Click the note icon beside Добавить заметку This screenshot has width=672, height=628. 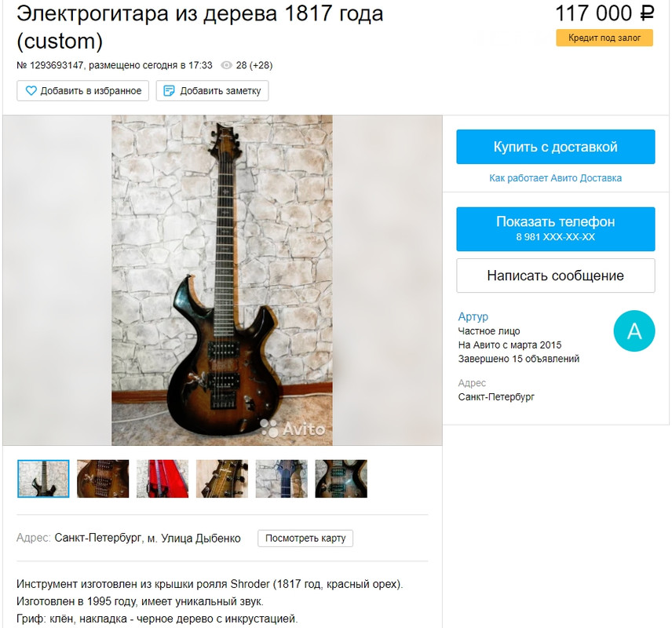coord(170,91)
